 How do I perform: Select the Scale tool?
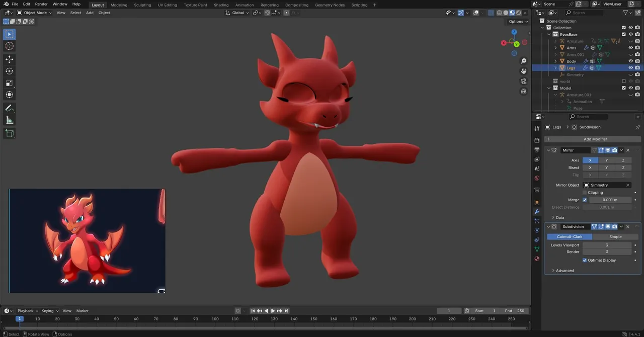(9, 83)
